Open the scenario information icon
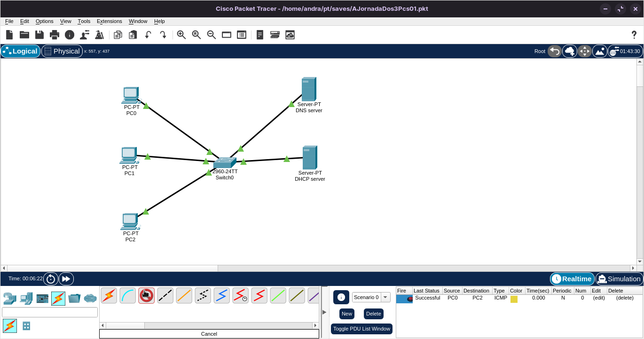The width and height of the screenshot is (644, 339). [x=341, y=297]
